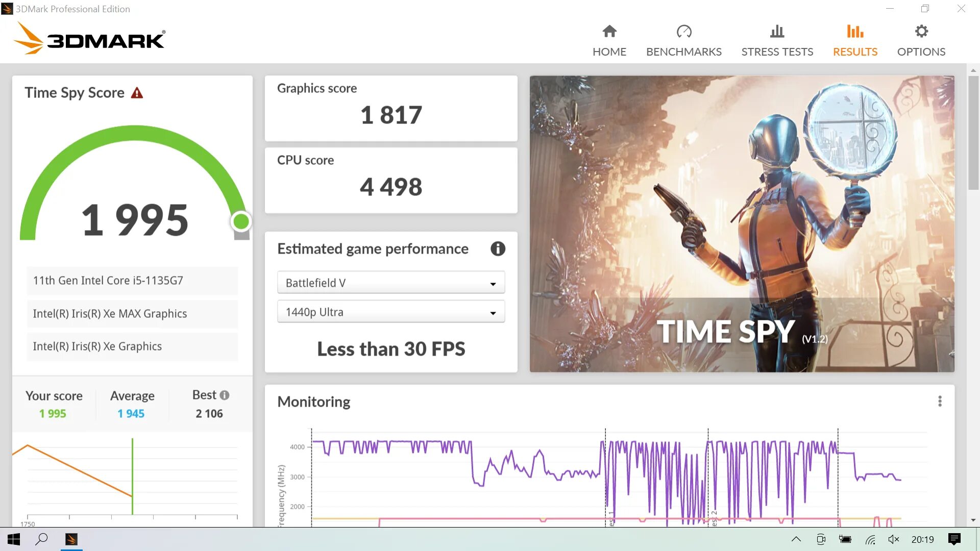Image resolution: width=980 pixels, height=551 pixels.
Task: Open the Windows notification center icon
Action: 954,539
